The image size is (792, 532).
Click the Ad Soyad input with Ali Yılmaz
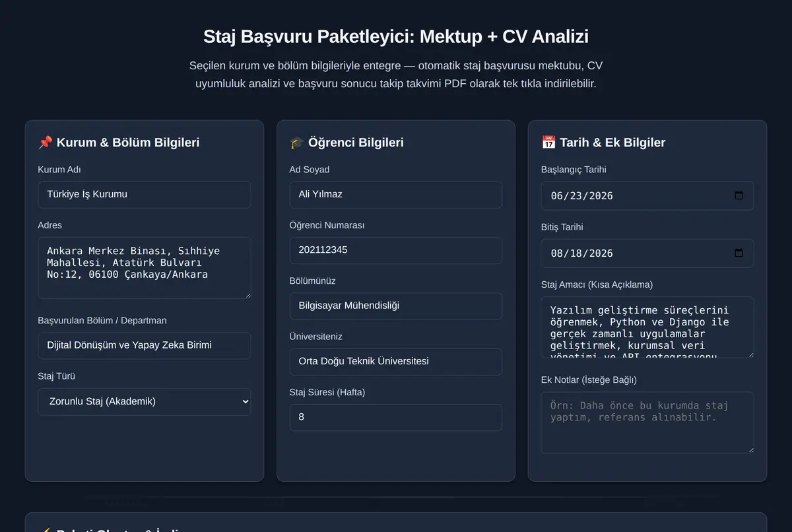point(396,195)
